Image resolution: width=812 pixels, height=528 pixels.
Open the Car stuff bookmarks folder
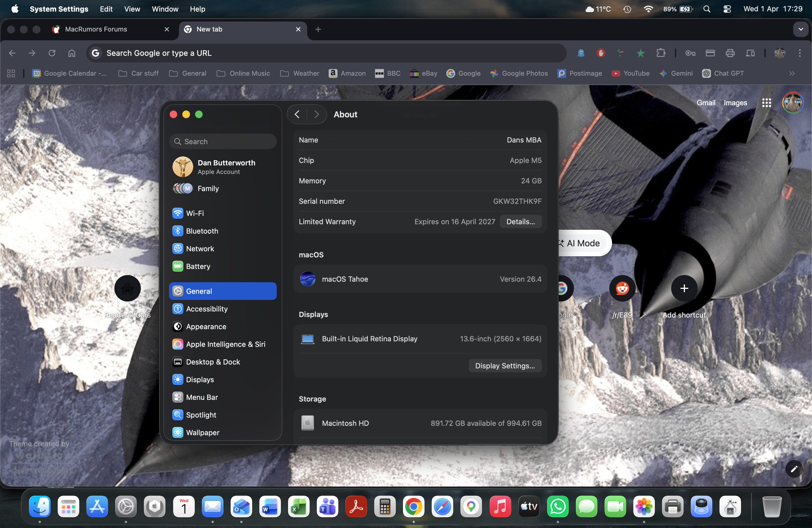(139, 73)
